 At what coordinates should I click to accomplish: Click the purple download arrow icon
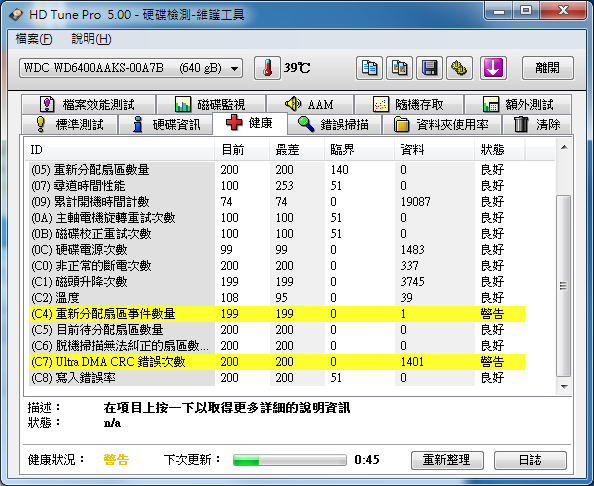click(493, 68)
